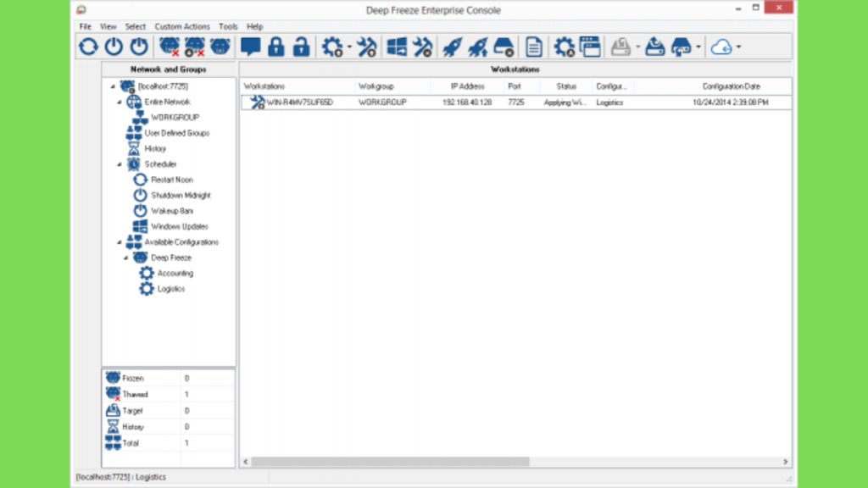Open the Select menu
Screen dimensions: 868x488
click(x=135, y=26)
